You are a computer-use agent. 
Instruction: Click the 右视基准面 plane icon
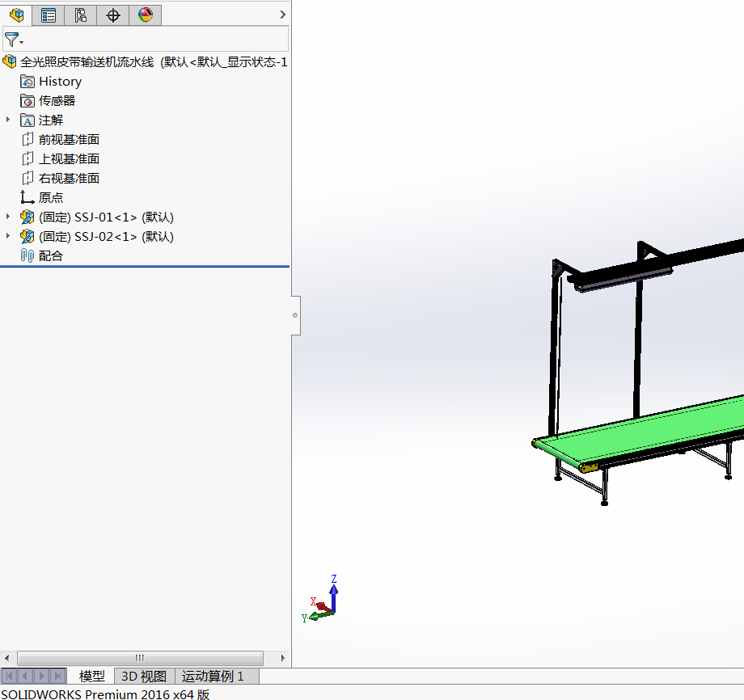27,179
